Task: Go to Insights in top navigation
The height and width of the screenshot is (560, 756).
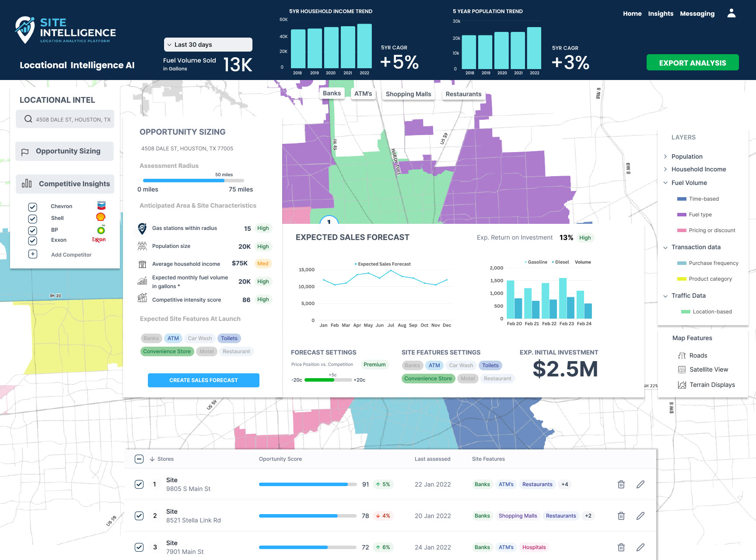Action: (x=661, y=14)
